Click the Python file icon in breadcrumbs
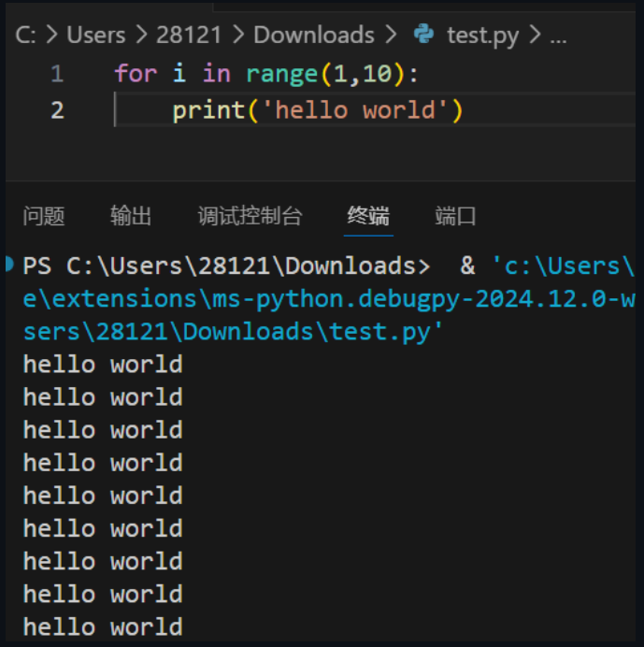The height and width of the screenshot is (647, 644). point(423,36)
